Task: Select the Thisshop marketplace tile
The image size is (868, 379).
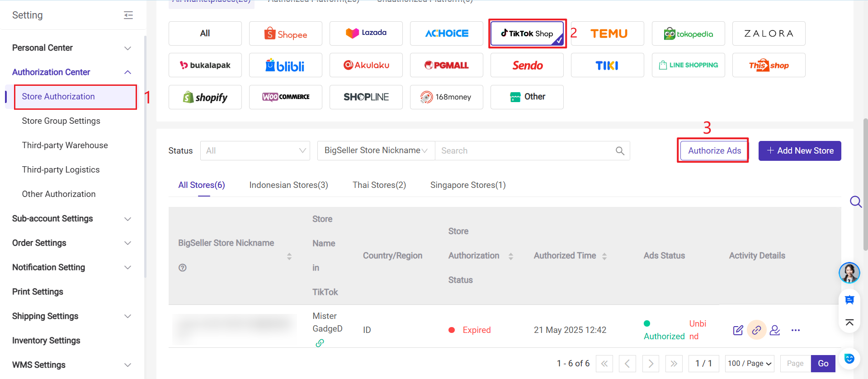Action: [769, 65]
